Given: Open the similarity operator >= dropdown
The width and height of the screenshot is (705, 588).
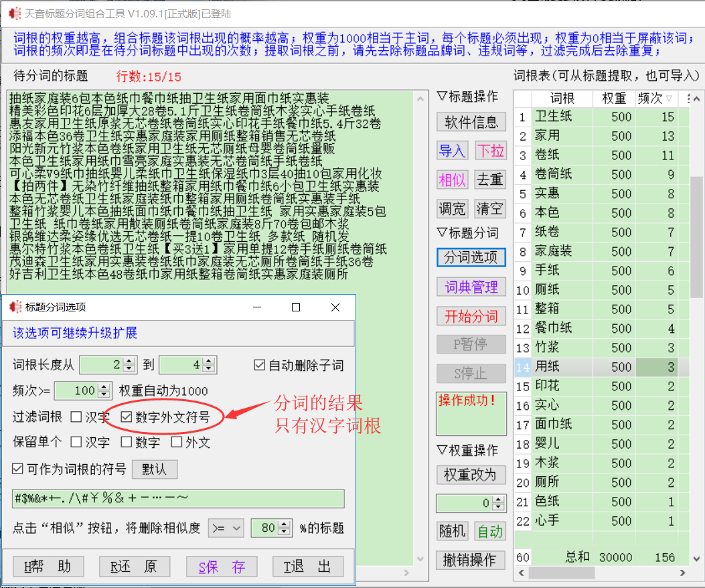Looking at the screenshot, I should coord(226,528).
